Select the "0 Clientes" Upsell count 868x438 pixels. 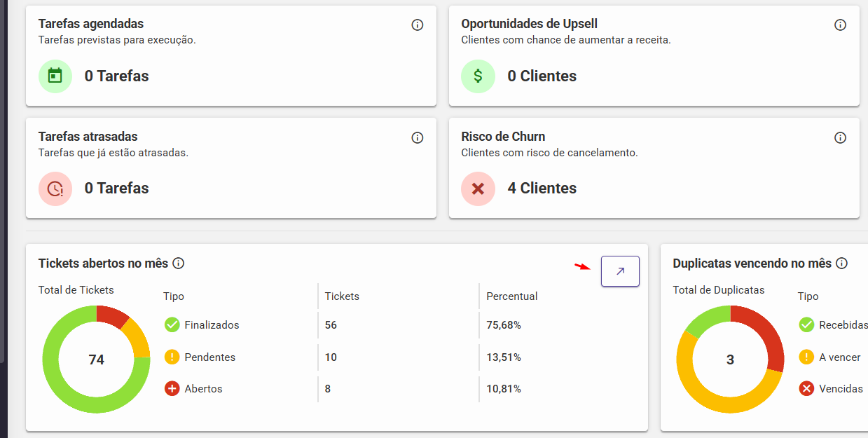pos(542,76)
